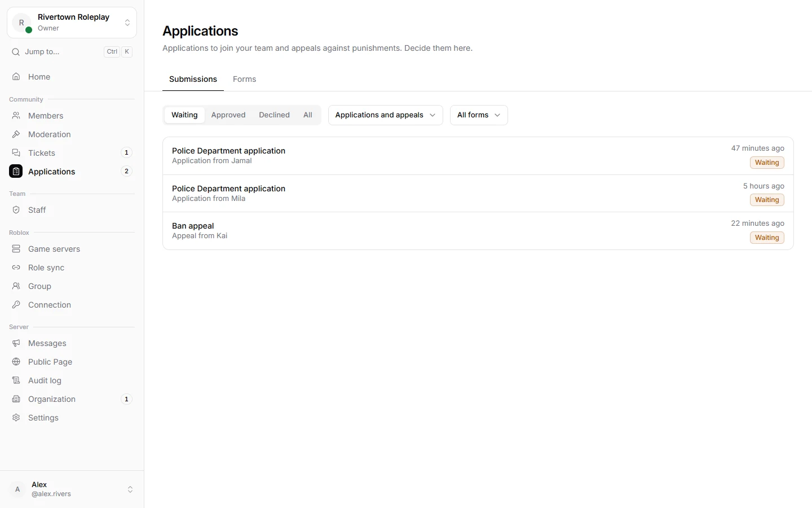Click the Organization building icon

pos(16,399)
